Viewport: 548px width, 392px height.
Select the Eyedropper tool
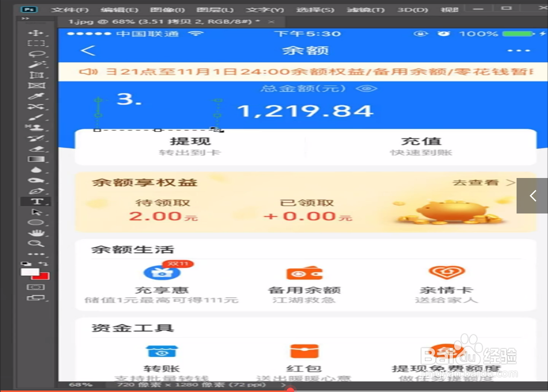coord(36,96)
